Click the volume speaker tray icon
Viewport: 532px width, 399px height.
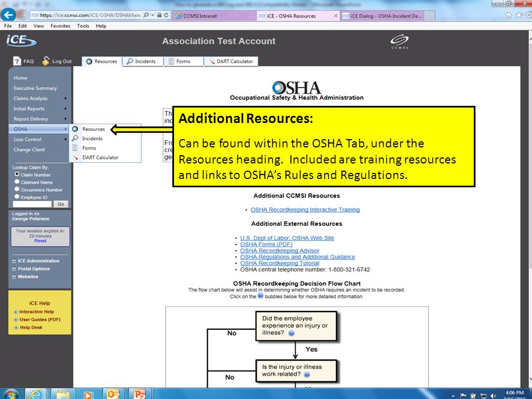(x=493, y=396)
